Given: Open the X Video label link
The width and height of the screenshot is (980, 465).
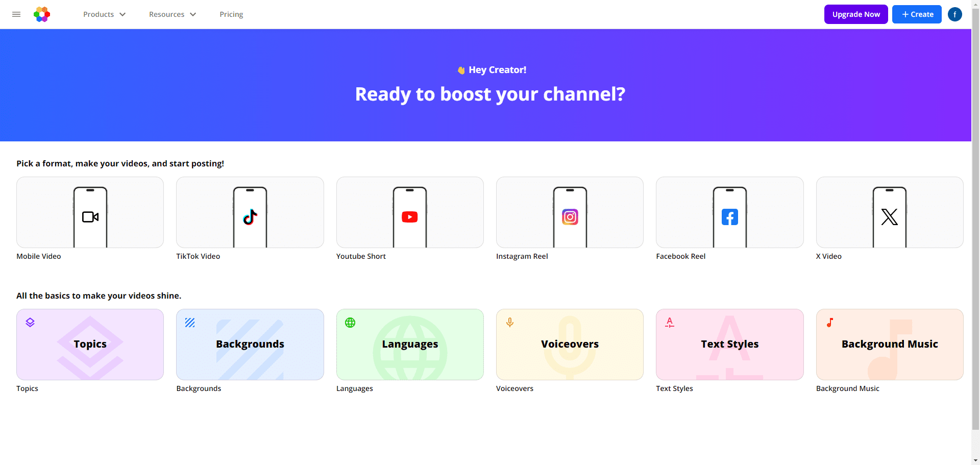Looking at the screenshot, I should coord(829,256).
